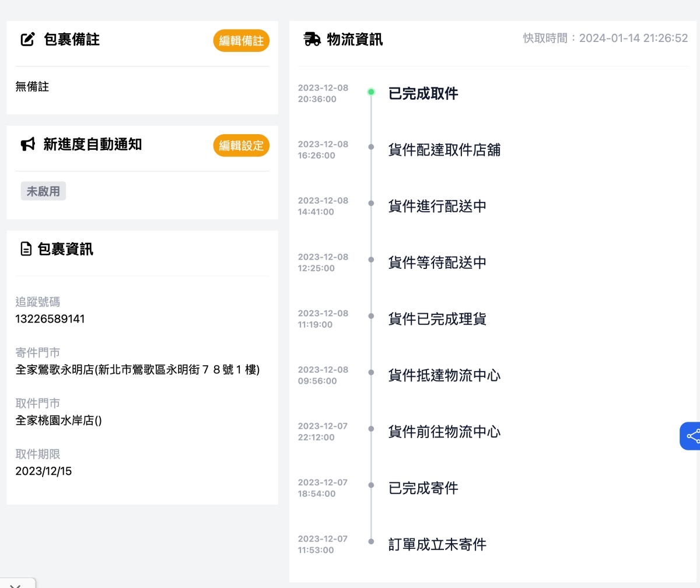Image resolution: width=700 pixels, height=588 pixels.
Task: Select the timeline dot for 貨件進行配送中
Action: coord(371,204)
